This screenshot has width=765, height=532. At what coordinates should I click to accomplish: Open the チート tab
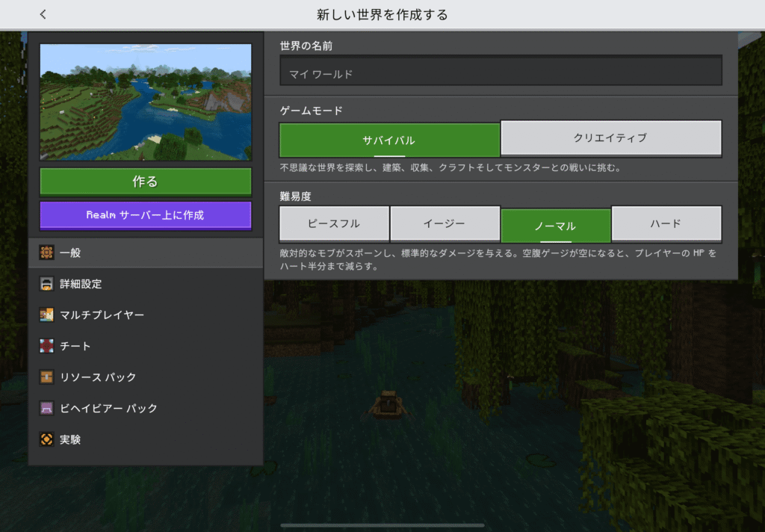(x=146, y=346)
